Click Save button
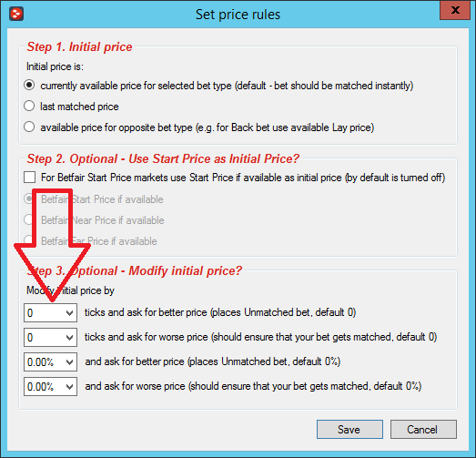The image size is (476, 458). point(349,430)
